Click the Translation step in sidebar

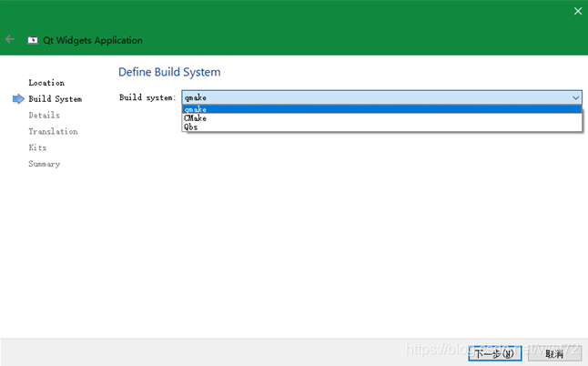tap(54, 131)
